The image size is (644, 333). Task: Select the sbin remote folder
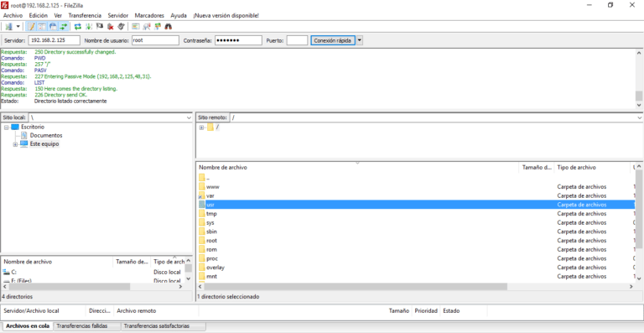click(416, 232)
